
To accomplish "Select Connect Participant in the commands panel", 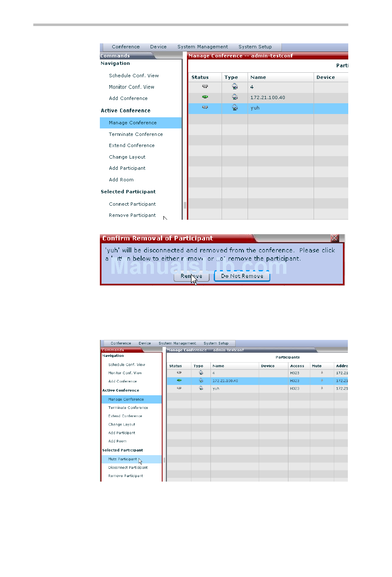I will [132, 204].
